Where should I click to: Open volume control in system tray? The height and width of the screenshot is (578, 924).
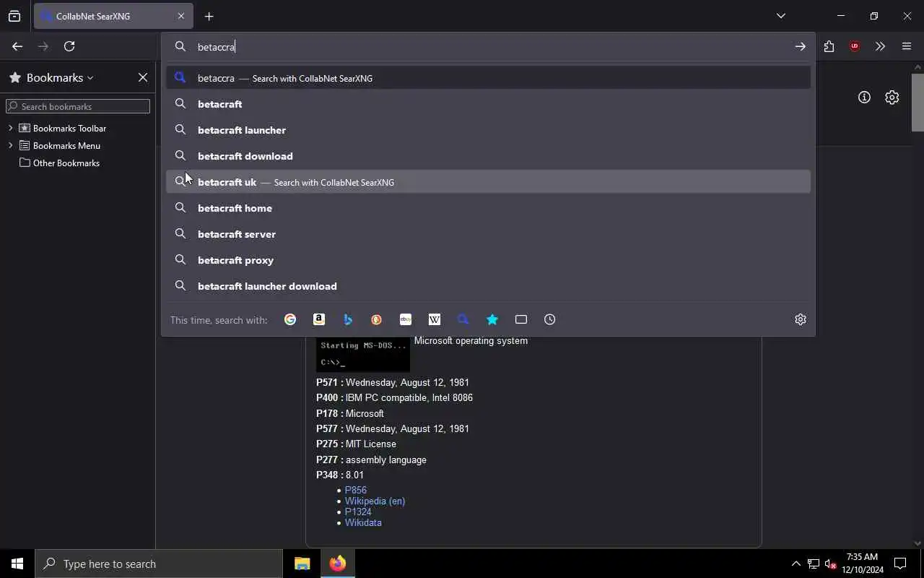click(831, 564)
